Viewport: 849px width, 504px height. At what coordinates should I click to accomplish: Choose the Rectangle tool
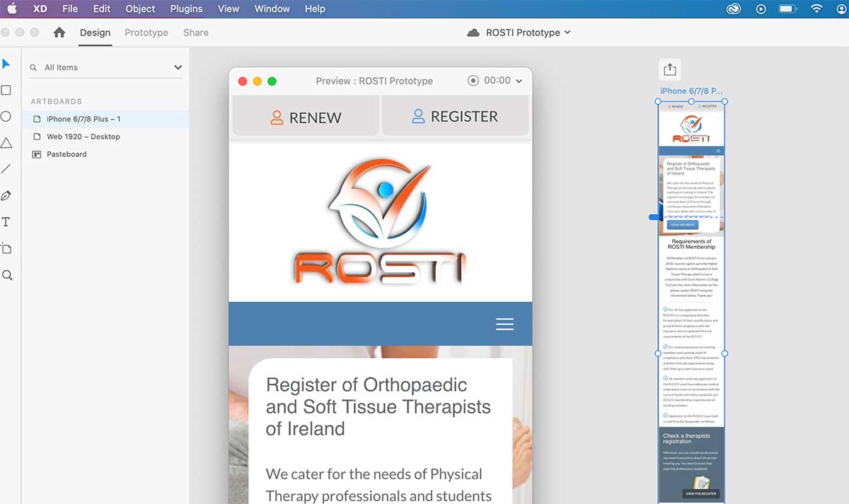click(6, 90)
